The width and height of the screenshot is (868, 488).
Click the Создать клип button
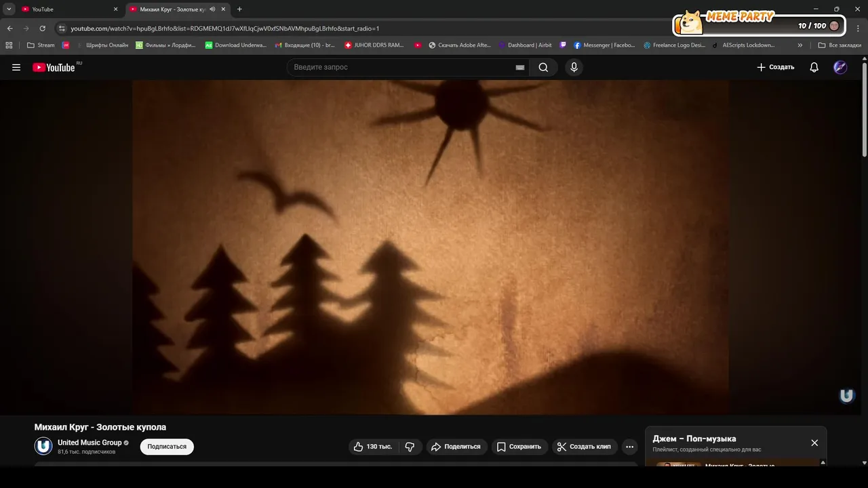pos(584,447)
